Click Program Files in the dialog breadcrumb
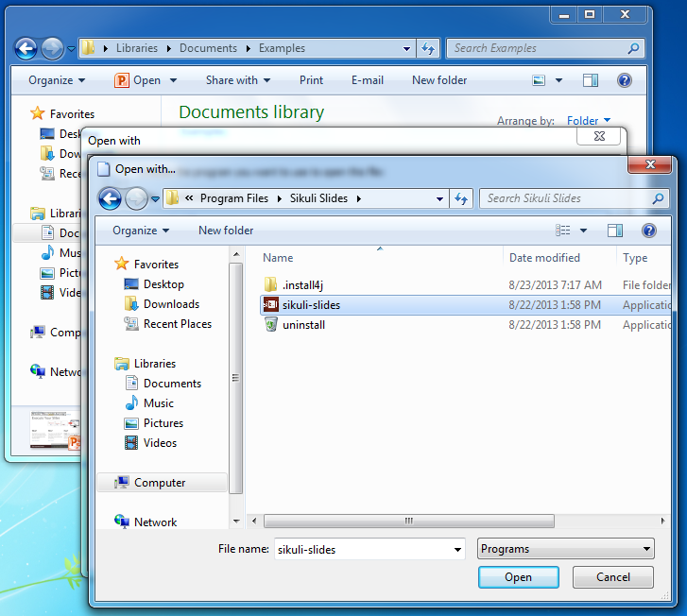 tap(234, 198)
